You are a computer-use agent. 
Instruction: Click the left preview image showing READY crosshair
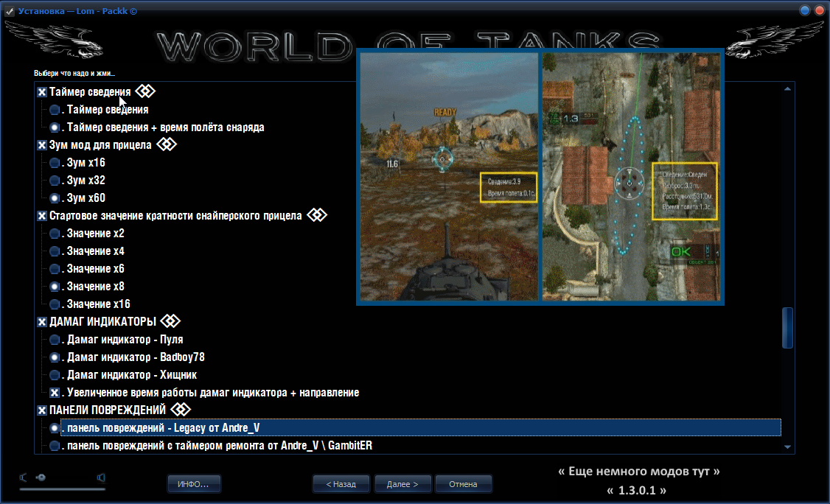pos(449,176)
